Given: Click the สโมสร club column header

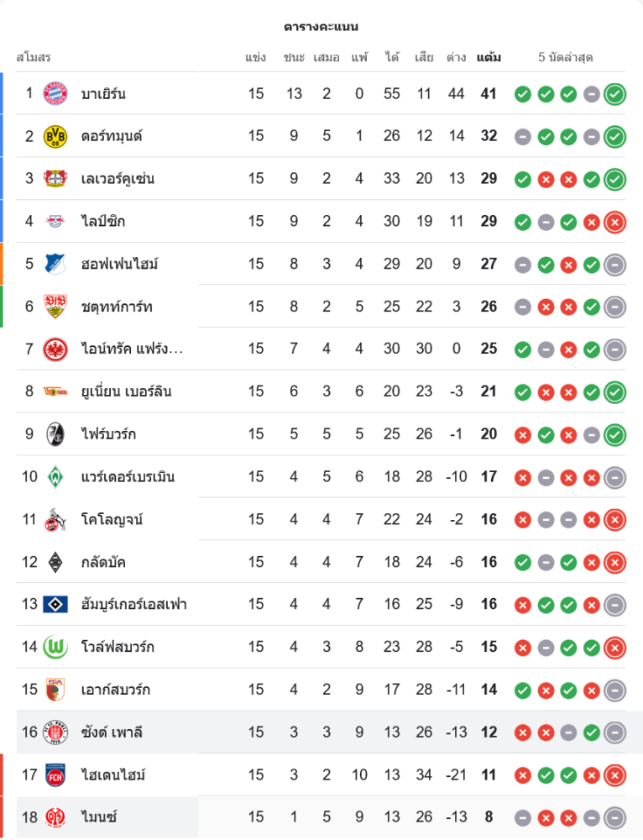Looking at the screenshot, I should [34, 58].
